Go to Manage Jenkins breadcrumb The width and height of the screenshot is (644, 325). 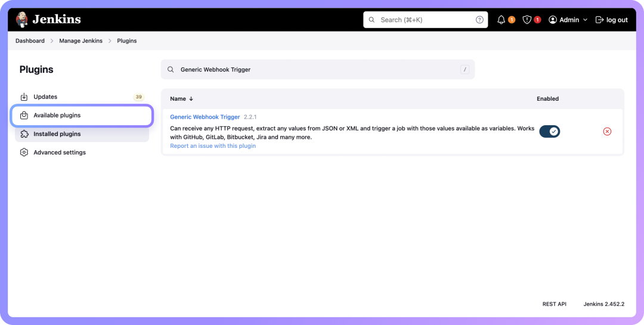[x=81, y=41]
